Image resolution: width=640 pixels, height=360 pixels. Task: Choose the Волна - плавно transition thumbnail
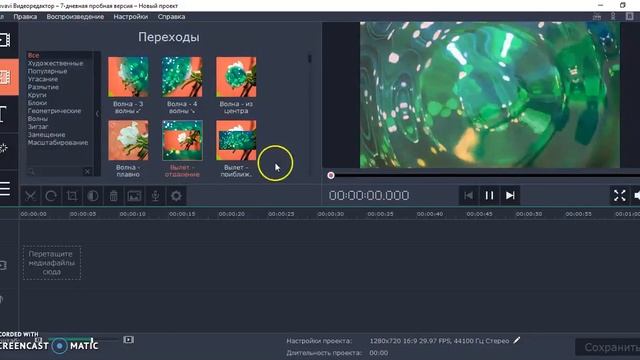pos(128,140)
